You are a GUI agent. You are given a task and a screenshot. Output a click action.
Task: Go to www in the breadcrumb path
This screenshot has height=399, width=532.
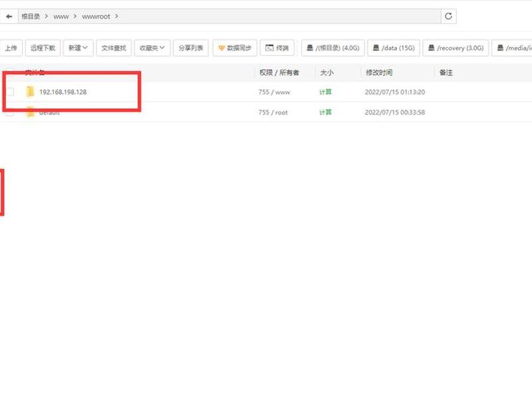[61, 17]
